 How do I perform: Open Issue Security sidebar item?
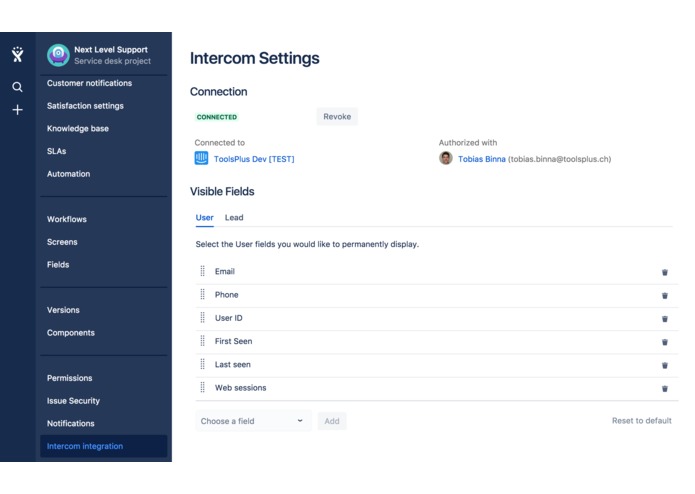tap(73, 401)
